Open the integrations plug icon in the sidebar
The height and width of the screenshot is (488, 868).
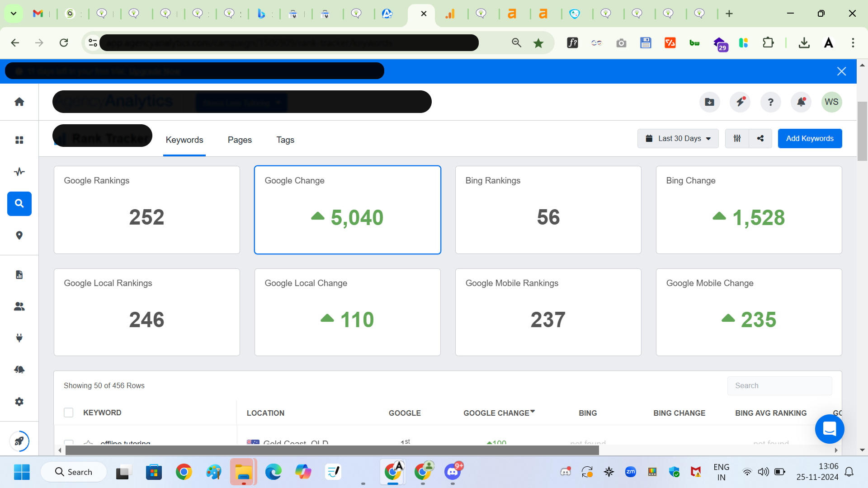(19, 338)
